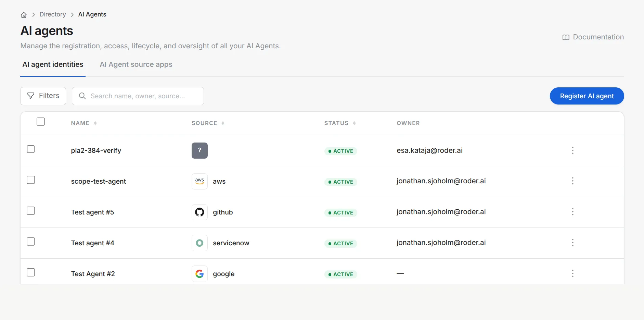Click the AI Agents breadcrumb item
Screen dimensions: 644x320
(x=92, y=14)
